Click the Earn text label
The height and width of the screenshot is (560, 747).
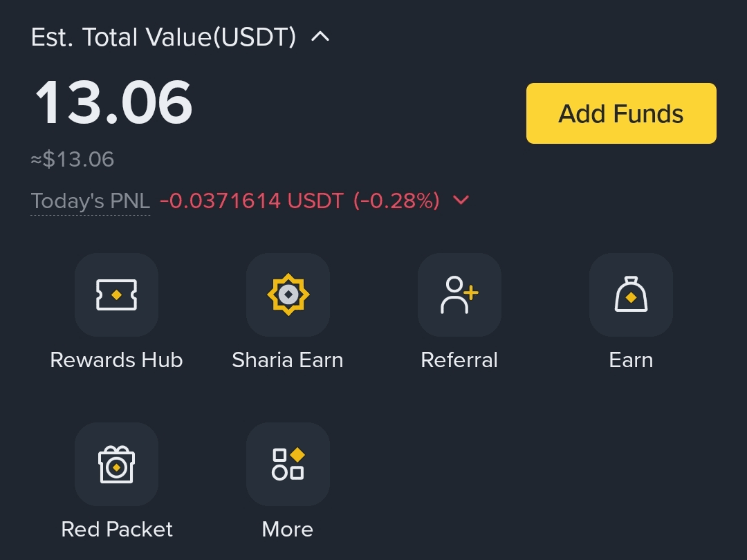click(x=631, y=360)
